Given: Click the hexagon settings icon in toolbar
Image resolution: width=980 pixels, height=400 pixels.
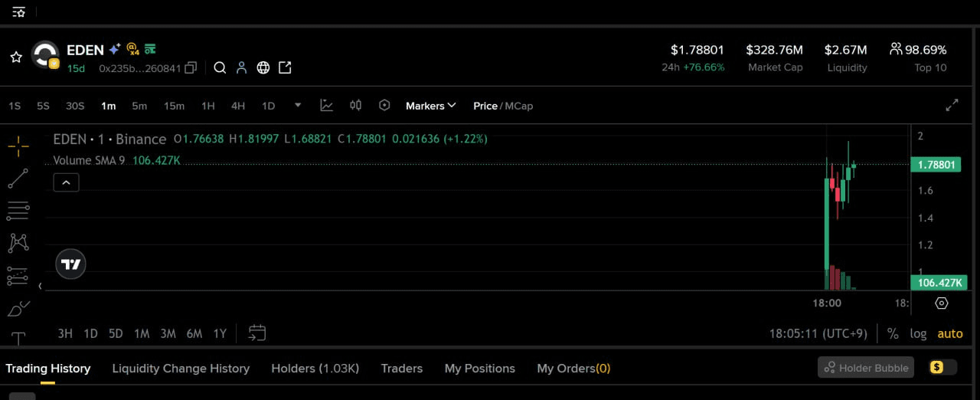Looking at the screenshot, I should tap(384, 106).
